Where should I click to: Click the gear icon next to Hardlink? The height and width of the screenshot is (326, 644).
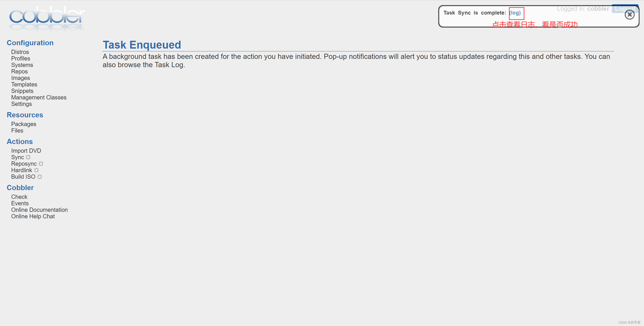pos(36,170)
